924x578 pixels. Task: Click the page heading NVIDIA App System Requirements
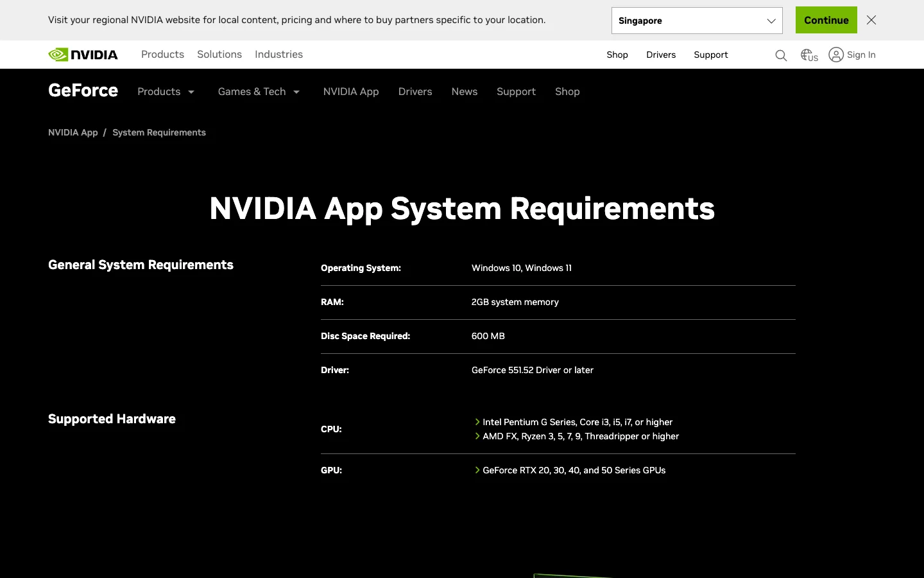pyautogui.click(x=462, y=209)
